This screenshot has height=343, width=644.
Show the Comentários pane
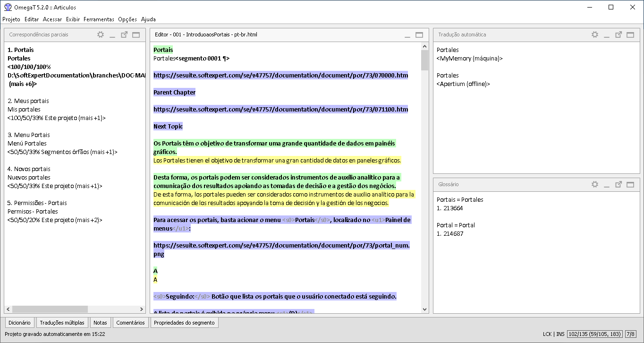coord(130,323)
